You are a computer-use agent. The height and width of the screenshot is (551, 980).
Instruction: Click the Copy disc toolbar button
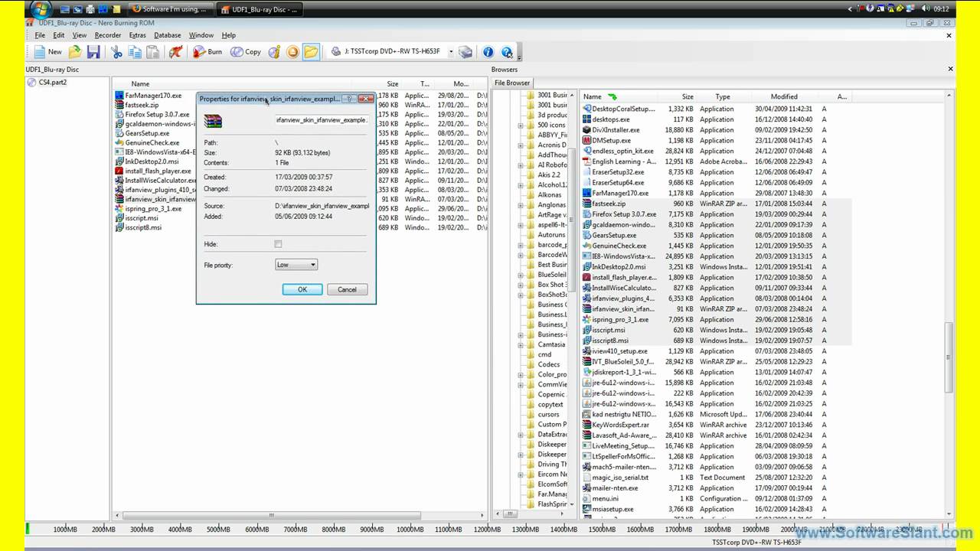point(246,52)
